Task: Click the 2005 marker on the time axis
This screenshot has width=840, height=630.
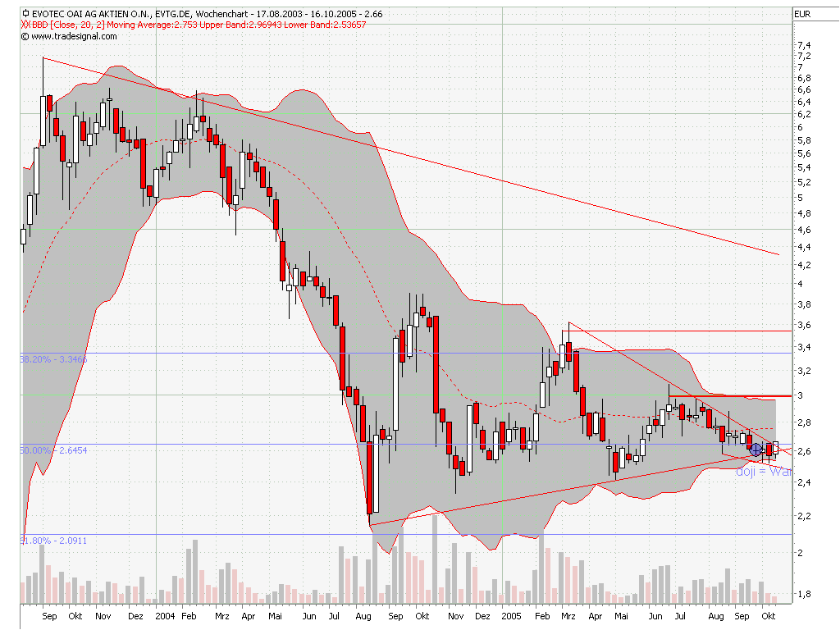Action: [x=511, y=615]
